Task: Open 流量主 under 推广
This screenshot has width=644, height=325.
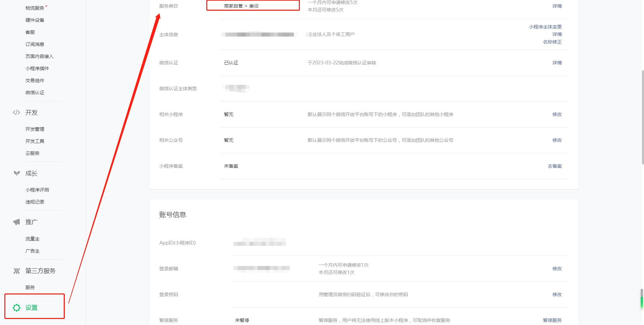Action: pyautogui.click(x=33, y=239)
